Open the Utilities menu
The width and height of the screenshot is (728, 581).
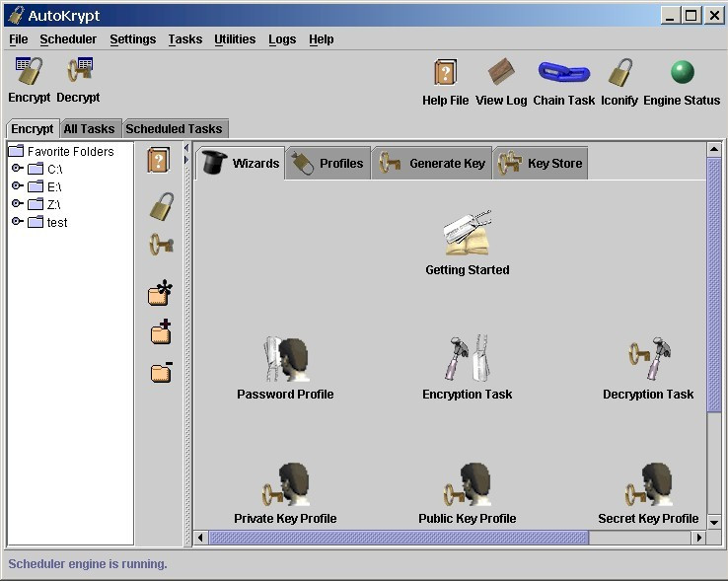point(235,39)
